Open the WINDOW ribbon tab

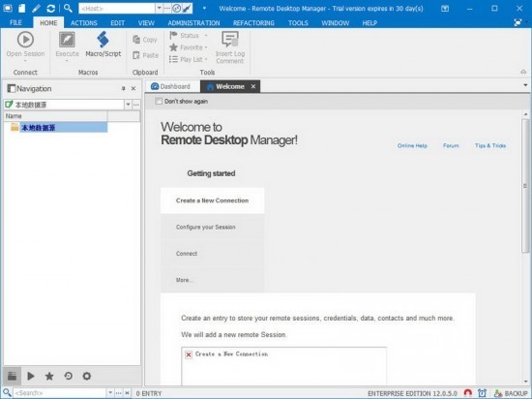(x=336, y=22)
